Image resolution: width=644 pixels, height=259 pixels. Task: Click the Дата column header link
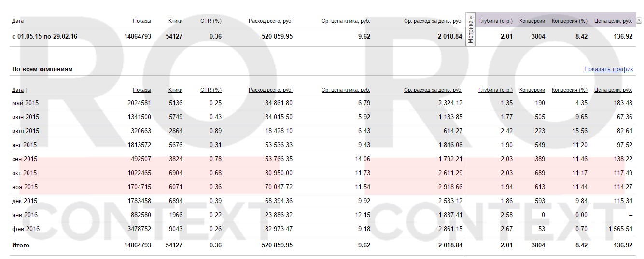coord(17,90)
